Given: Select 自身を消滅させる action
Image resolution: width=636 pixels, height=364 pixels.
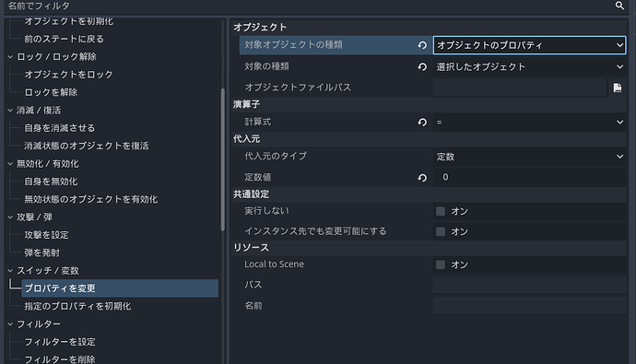Looking at the screenshot, I should (x=60, y=128).
